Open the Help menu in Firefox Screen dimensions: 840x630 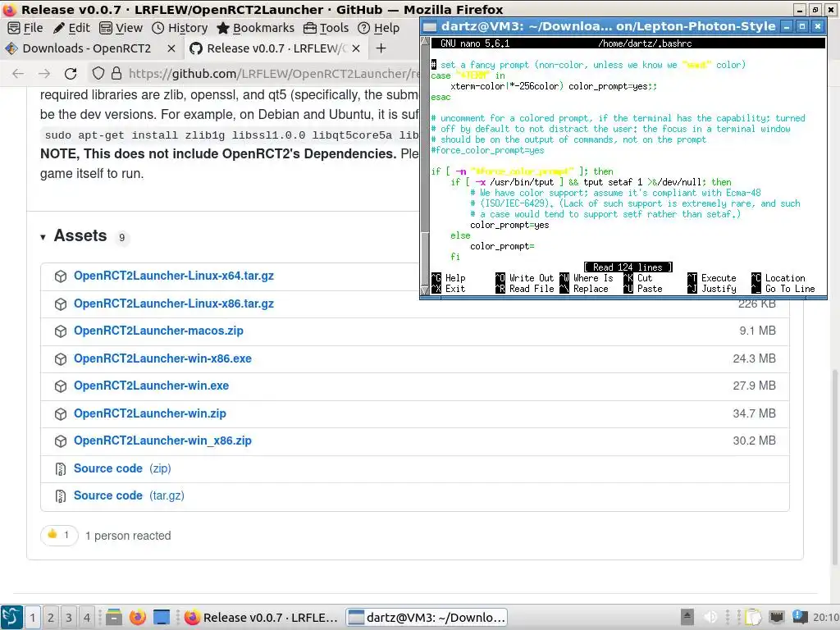pos(378,28)
